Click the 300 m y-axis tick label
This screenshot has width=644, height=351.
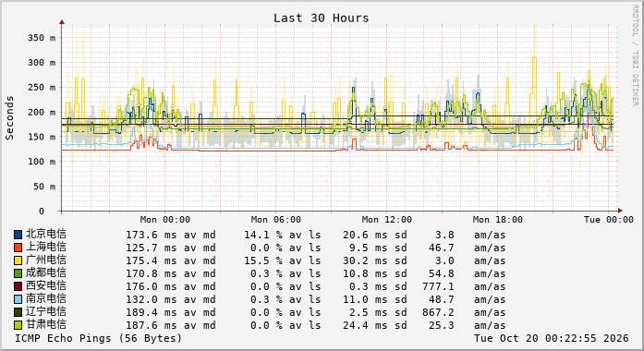[x=42, y=63]
